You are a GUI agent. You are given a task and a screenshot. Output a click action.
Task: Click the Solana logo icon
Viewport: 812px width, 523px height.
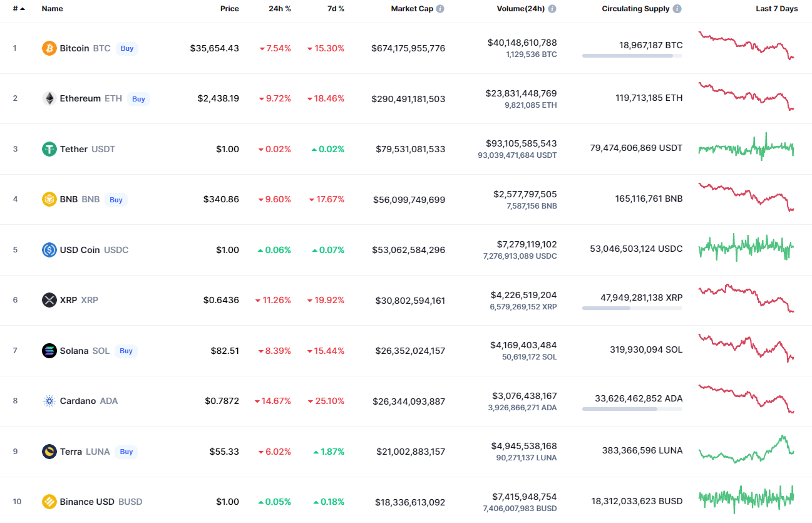[49, 351]
